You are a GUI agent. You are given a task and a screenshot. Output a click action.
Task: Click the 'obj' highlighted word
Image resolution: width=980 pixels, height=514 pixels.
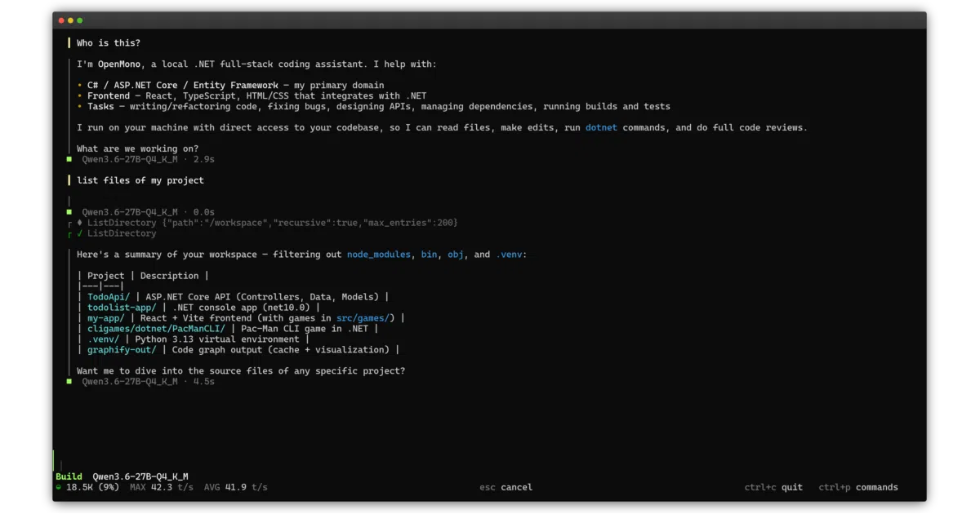pyautogui.click(x=456, y=255)
